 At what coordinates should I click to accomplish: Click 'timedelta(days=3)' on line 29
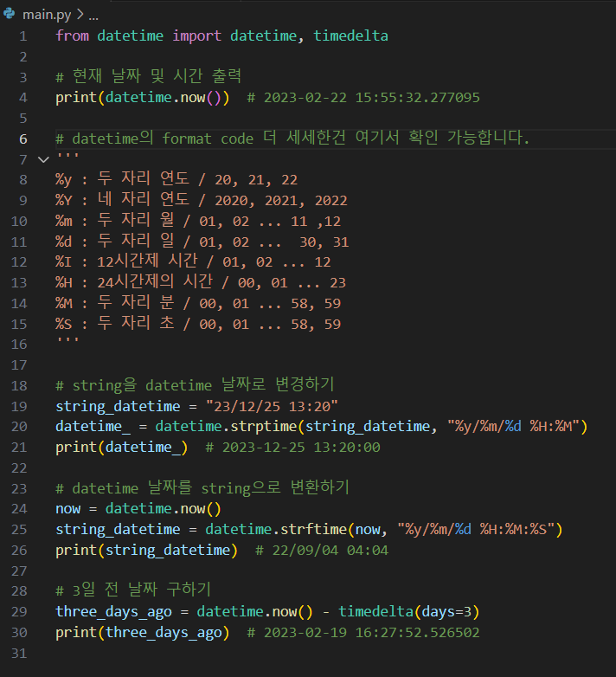coord(409,612)
